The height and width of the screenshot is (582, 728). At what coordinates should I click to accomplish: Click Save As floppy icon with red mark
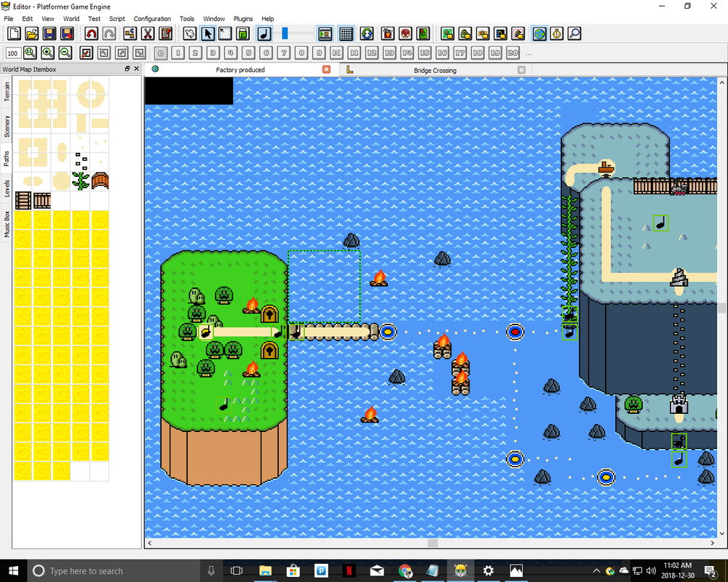pos(67,33)
